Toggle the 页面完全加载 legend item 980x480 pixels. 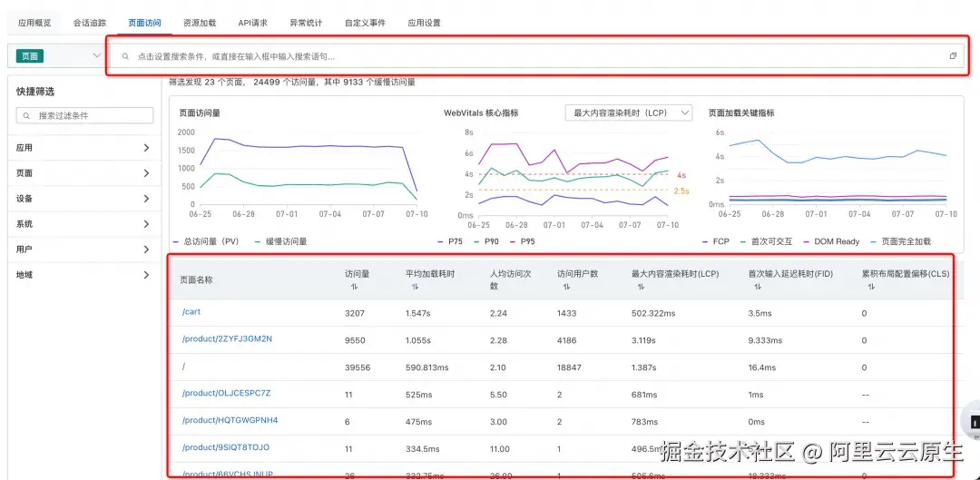[x=900, y=241]
